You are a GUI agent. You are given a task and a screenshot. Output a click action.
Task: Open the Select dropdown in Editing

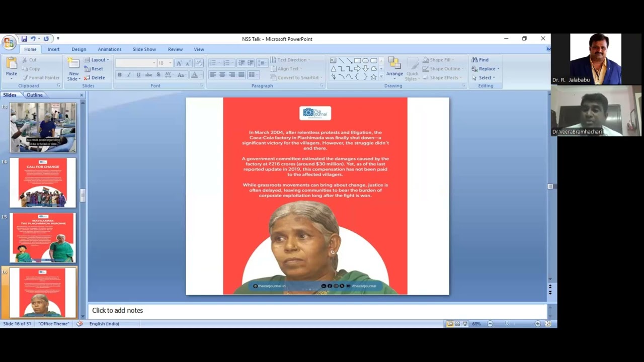[484, 78]
